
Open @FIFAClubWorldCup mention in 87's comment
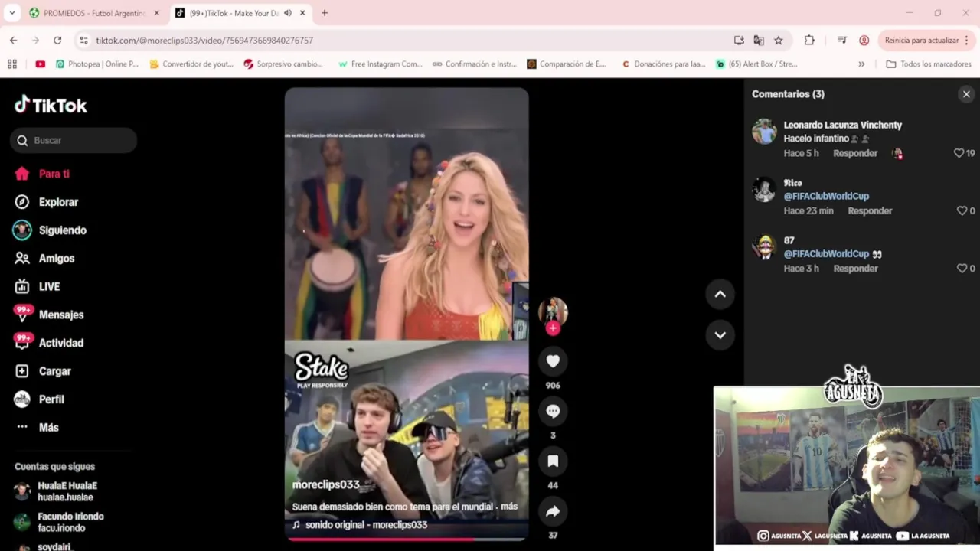coord(826,254)
